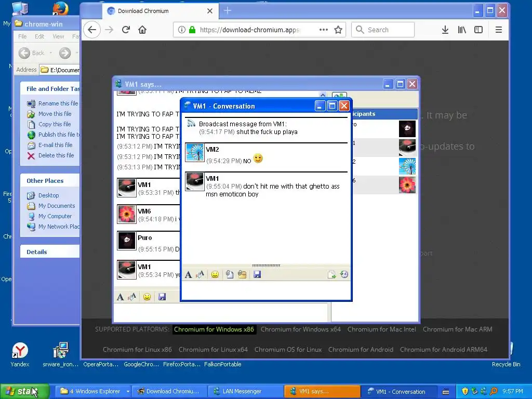This screenshot has height=399, width=532.
Task: Open page actions three-dot menu in address bar
Action: (x=324, y=30)
